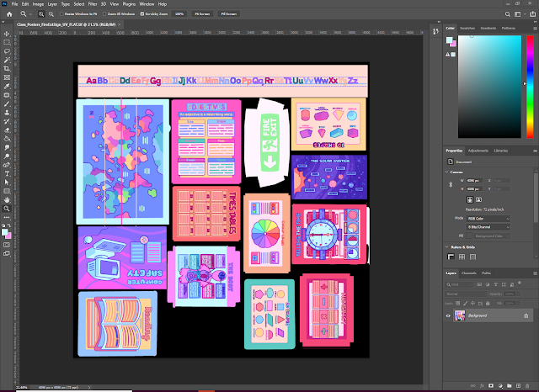Open the Image menu
The height and width of the screenshot is (392, 539).
tap(38, 4)
